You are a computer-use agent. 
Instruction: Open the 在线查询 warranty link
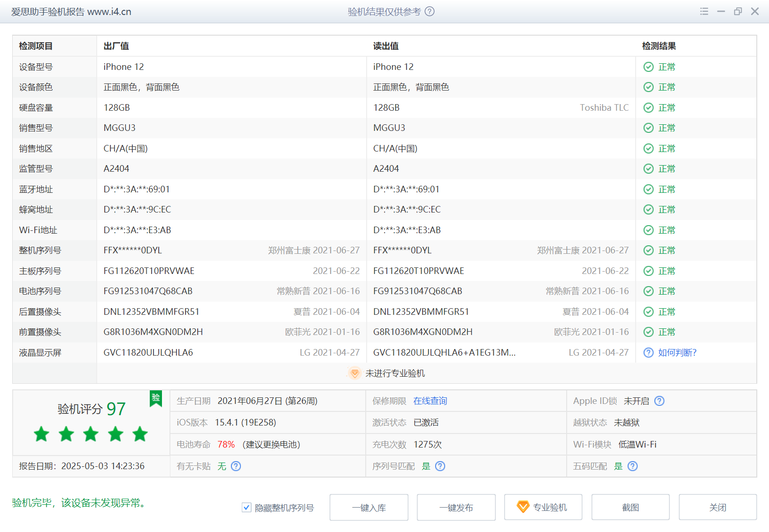pos(430,401)
